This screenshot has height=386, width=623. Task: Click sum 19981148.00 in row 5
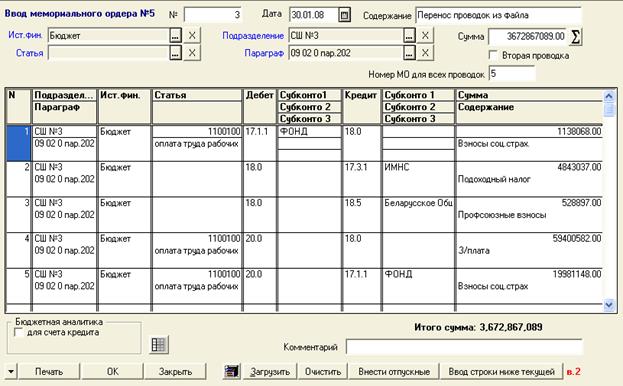(529, 274)
